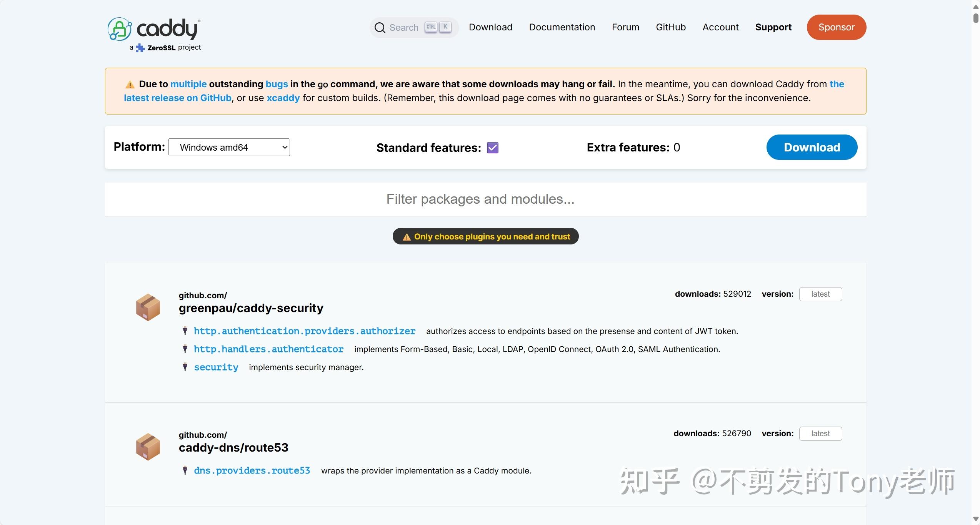This screenshot has width=980, height=525.
Task: Focus the Filter packages and modules field
Action: click(485, 199)
